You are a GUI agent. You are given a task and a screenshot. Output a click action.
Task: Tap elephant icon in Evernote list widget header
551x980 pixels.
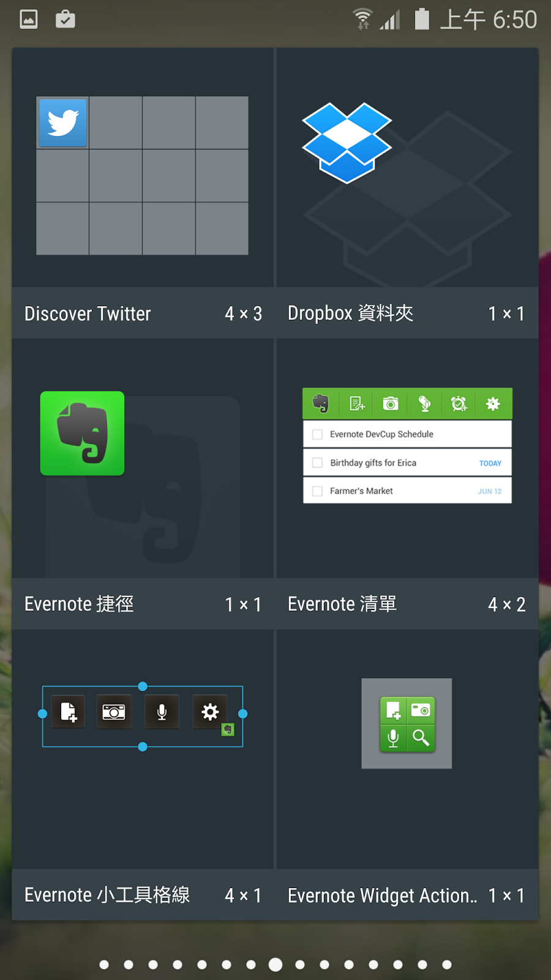pos(320,403)
